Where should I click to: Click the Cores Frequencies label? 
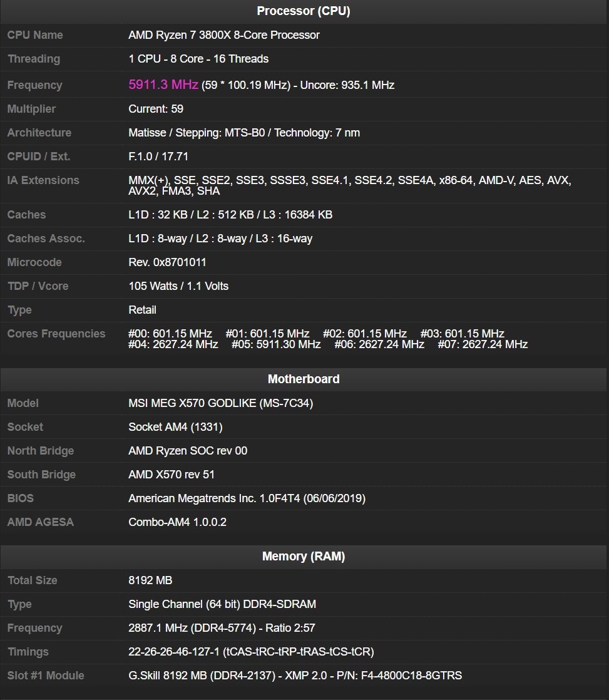[56, 334]
